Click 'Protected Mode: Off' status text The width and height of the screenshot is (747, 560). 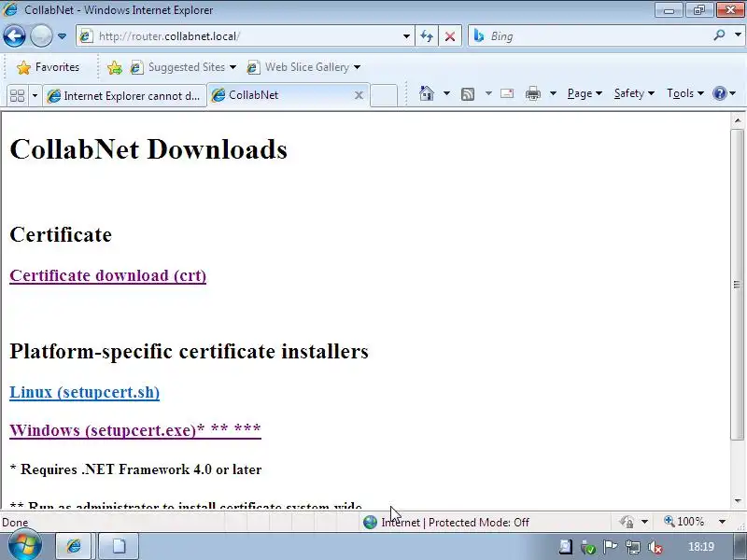pyautogui.click(x=479, y=523)
